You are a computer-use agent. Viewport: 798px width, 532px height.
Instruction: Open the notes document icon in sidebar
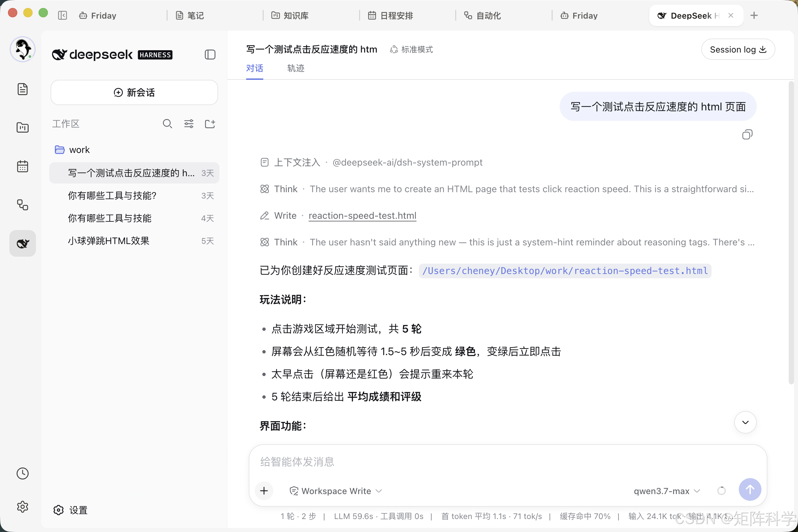point(22,89)
